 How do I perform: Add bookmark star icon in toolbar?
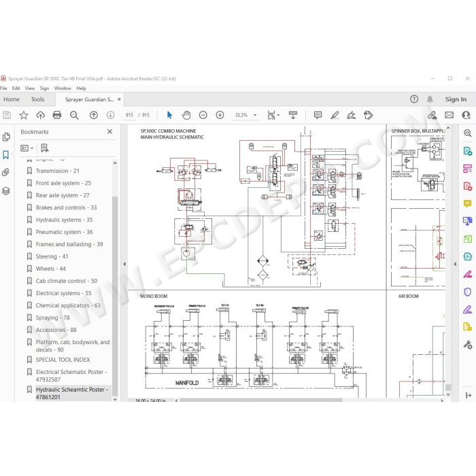coord(23,115)
